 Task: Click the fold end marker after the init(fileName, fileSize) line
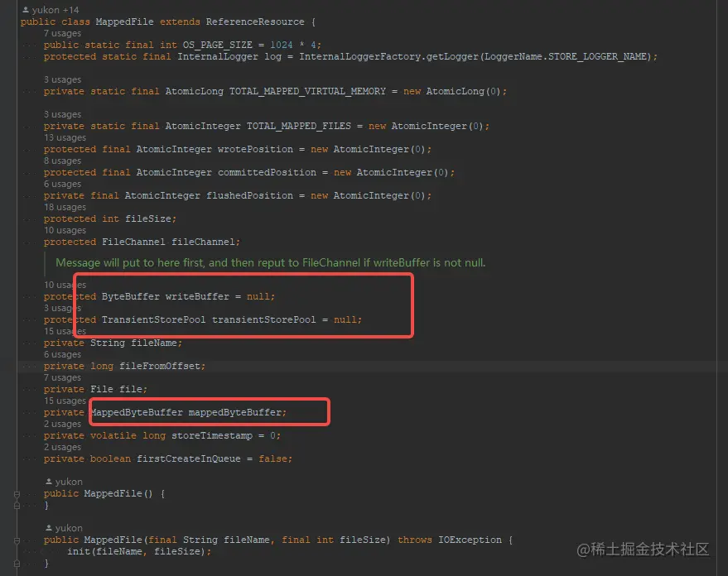(x=17, y=564)
